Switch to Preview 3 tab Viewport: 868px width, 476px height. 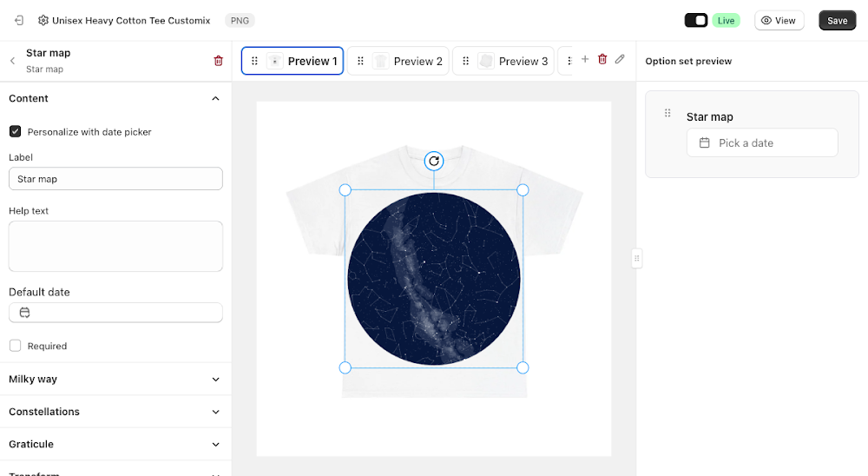[x=503, y=61]
